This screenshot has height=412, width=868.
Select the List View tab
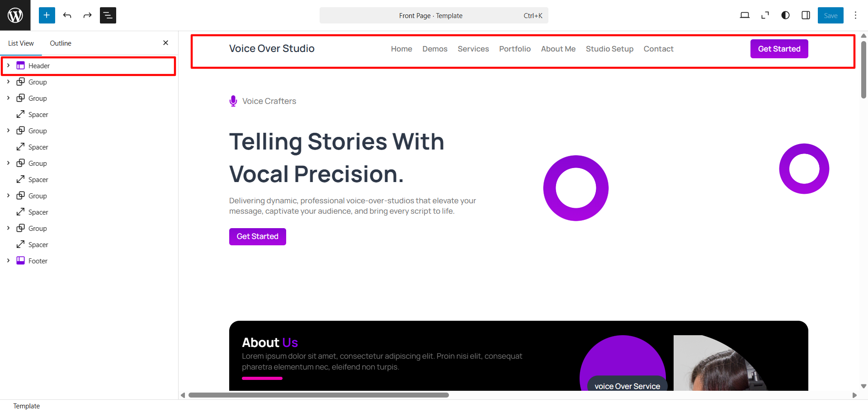[x=21, y=43]
